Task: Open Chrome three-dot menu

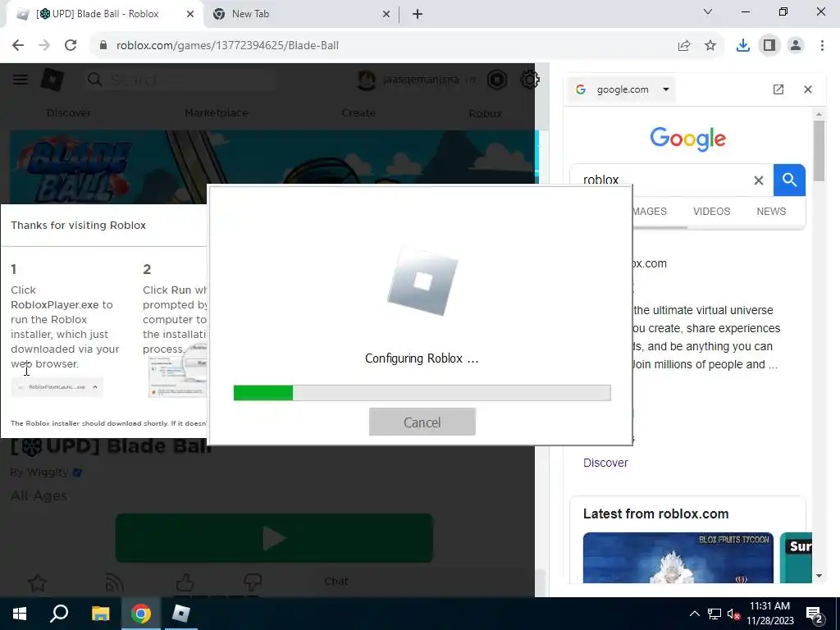Action: click(x=822, y=46)
